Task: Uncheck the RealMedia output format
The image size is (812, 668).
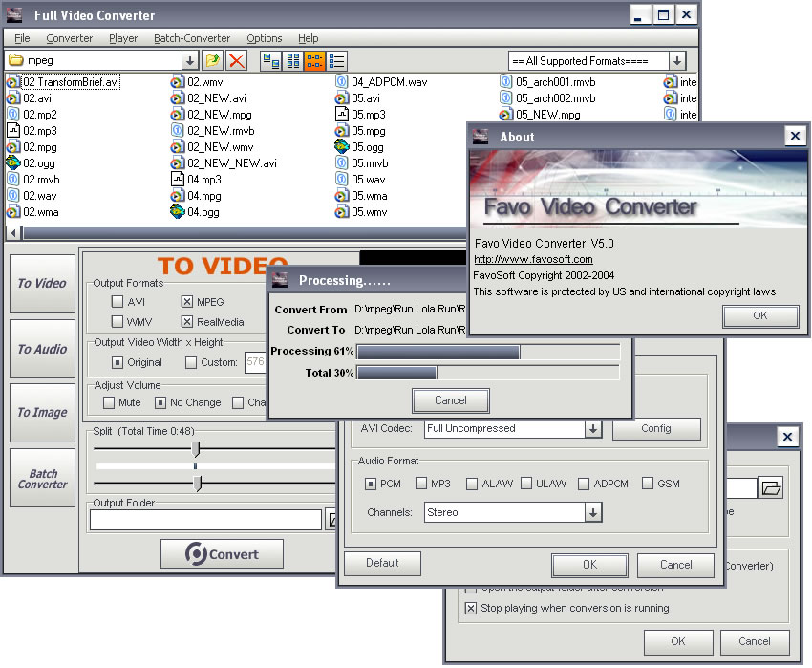Action: click(x=187, y=322)
